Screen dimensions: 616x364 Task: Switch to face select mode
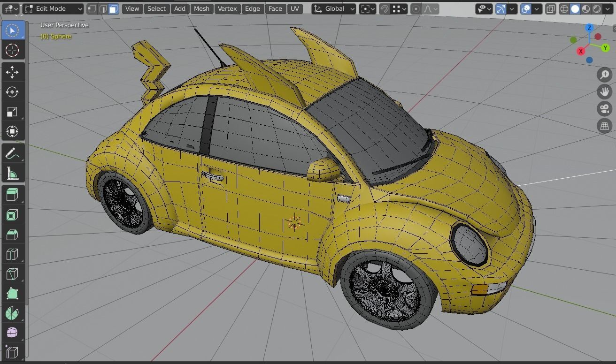tap(114, 8)
